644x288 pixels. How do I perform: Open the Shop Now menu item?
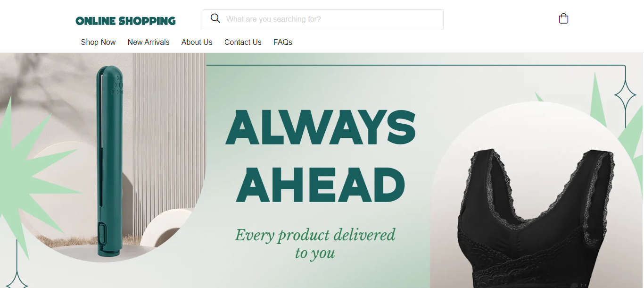tap(98, 42)
